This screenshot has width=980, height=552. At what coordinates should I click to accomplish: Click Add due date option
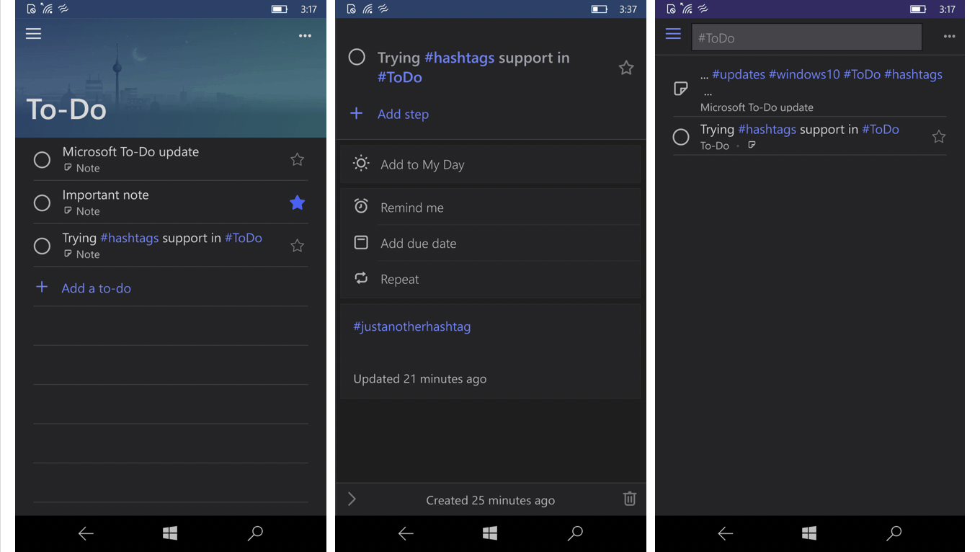[490, 244]
